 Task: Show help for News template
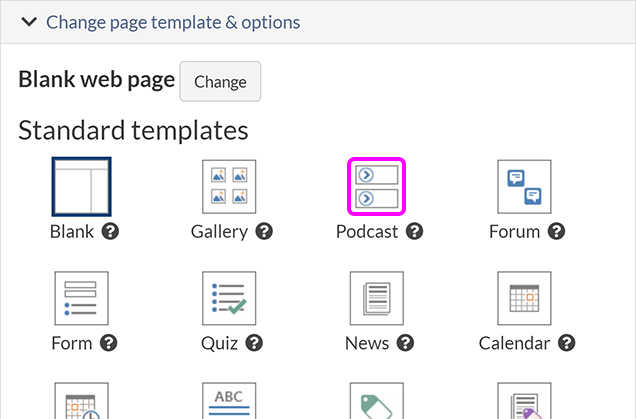405,344
